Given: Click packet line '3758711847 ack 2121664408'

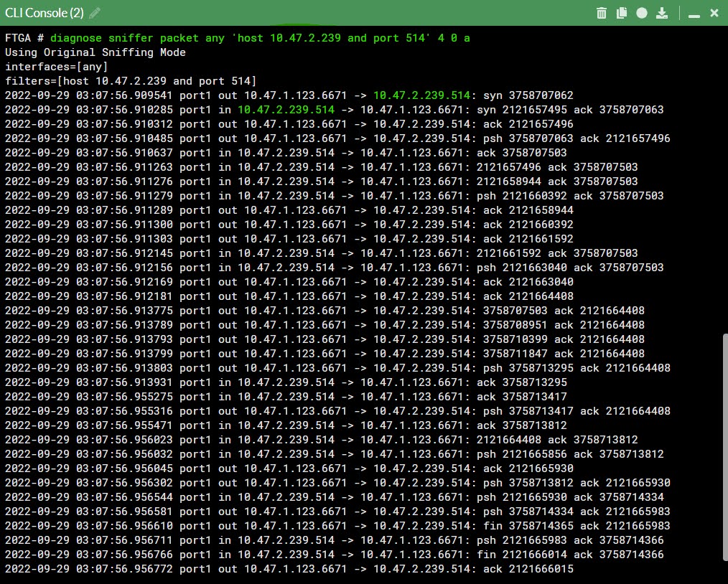Looking at the screenshot, I should tap(325, 354).
